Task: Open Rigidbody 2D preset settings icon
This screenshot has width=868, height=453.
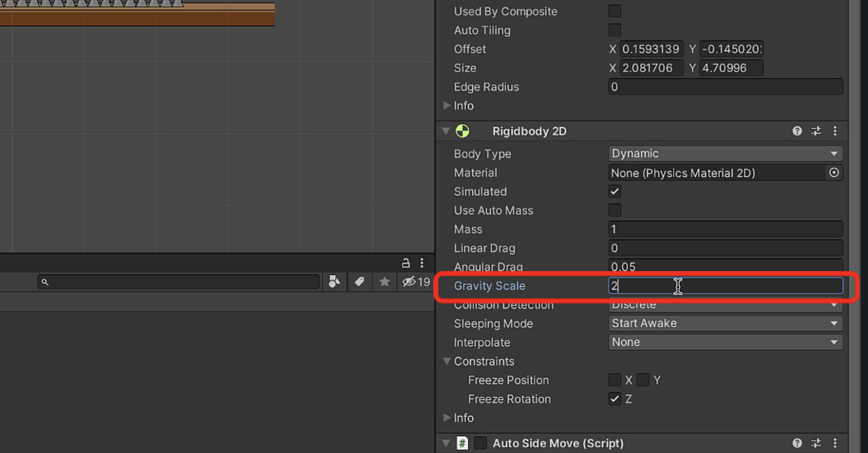Action: tap(816, 131)
